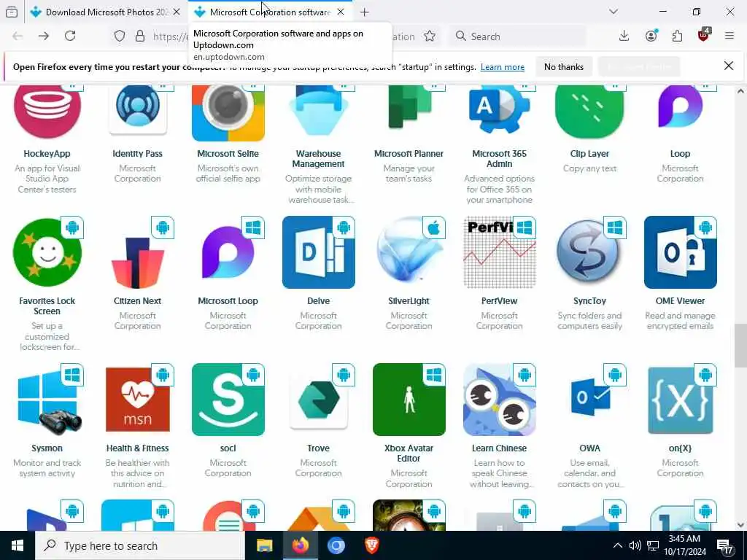747x560 pixels.
Task: Open a new tab
Action: (365, 12)
